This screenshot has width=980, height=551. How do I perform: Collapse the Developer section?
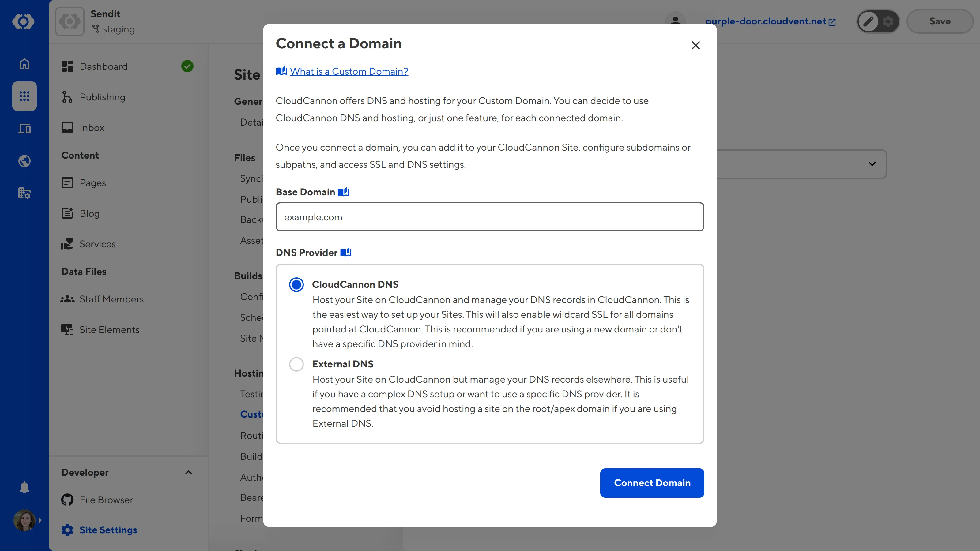coord(188,472)
